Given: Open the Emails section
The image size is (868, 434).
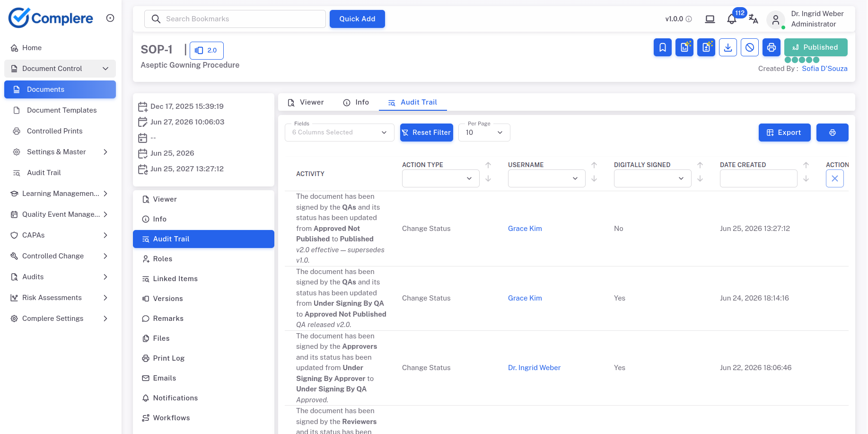Looking at the screenshot, I should pyautogui.click(x=203, y=378).
